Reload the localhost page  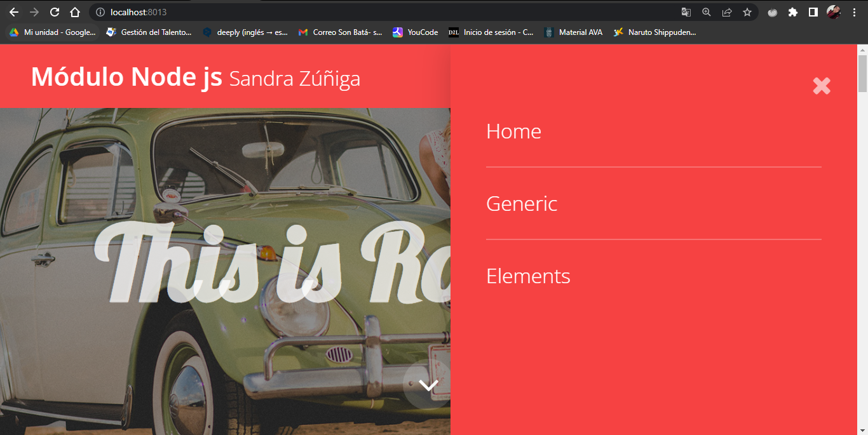(54, 12)
